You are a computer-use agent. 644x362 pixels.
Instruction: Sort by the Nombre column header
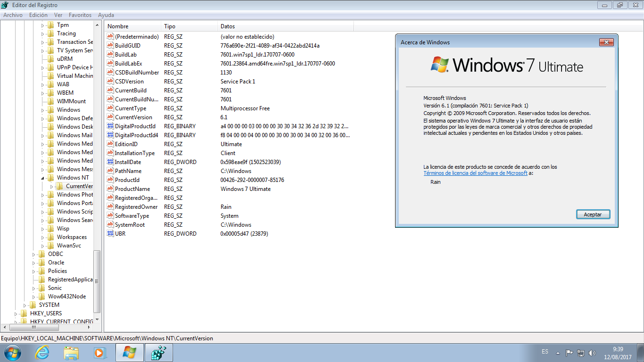tap(133, 26)
